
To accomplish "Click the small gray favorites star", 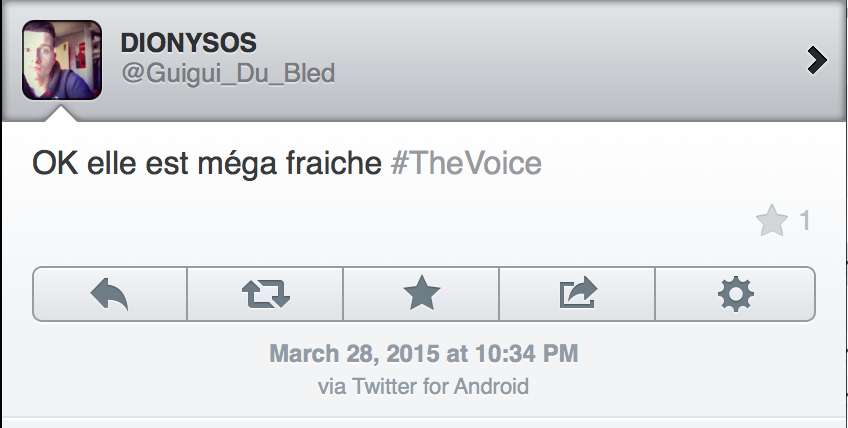I will click(x=772, y=222).
